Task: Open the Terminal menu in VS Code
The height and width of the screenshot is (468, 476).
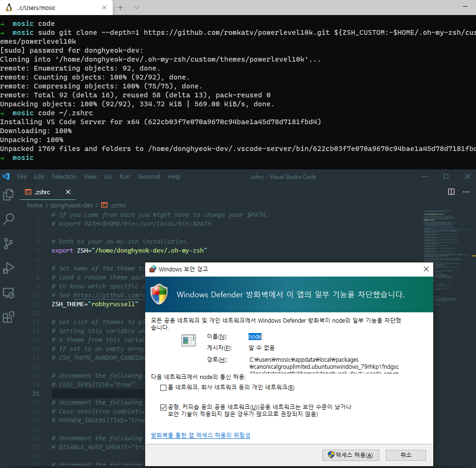Action: point(149,176)
